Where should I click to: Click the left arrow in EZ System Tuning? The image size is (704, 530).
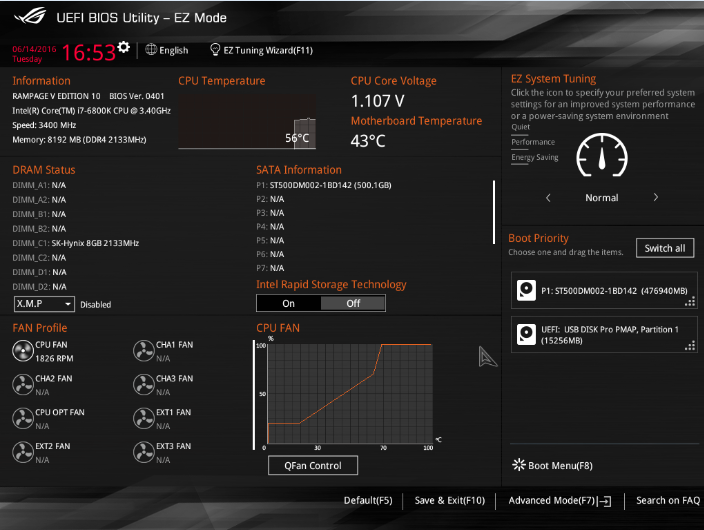(x=548, y=198)
